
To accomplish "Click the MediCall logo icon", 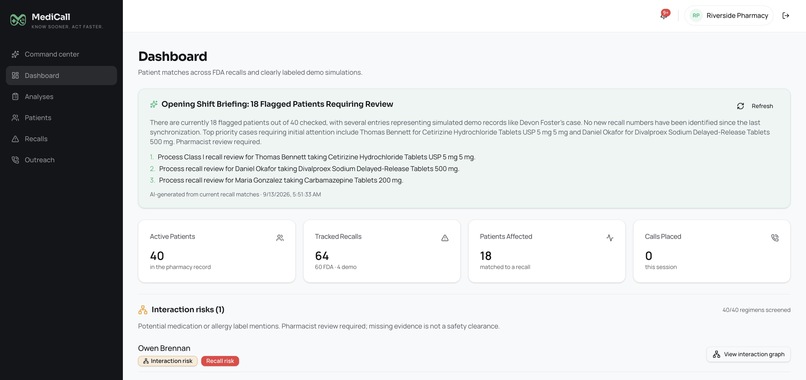I will 18,20.
